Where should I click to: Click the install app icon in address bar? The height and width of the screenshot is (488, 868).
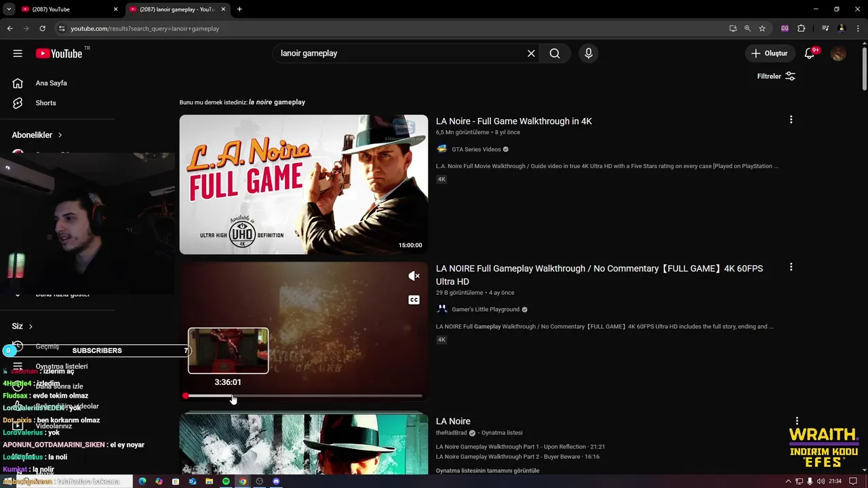[733, 28]
